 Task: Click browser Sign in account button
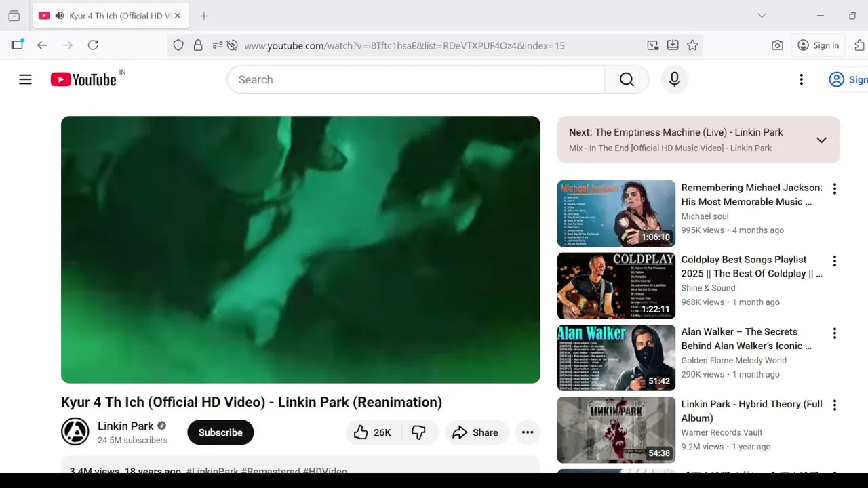pyautogui.click(x=818, y=45)
